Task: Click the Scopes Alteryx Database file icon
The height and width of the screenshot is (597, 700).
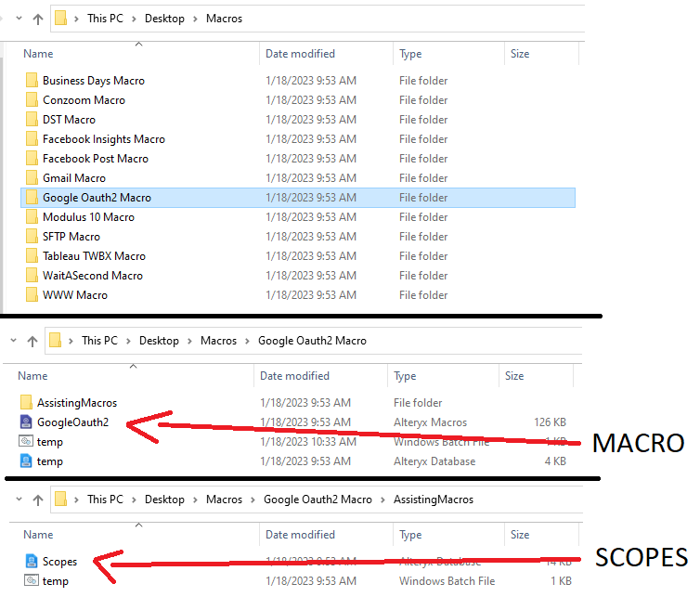Action: (32, 562)
